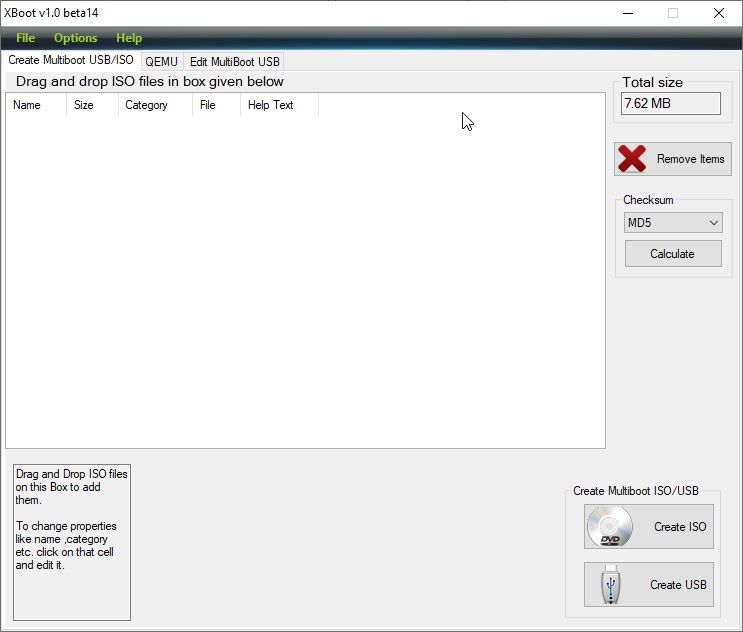The width and height of the screenshot is (743, 632).
Task: Sort by the Name column header
Action: coord(36,105)
